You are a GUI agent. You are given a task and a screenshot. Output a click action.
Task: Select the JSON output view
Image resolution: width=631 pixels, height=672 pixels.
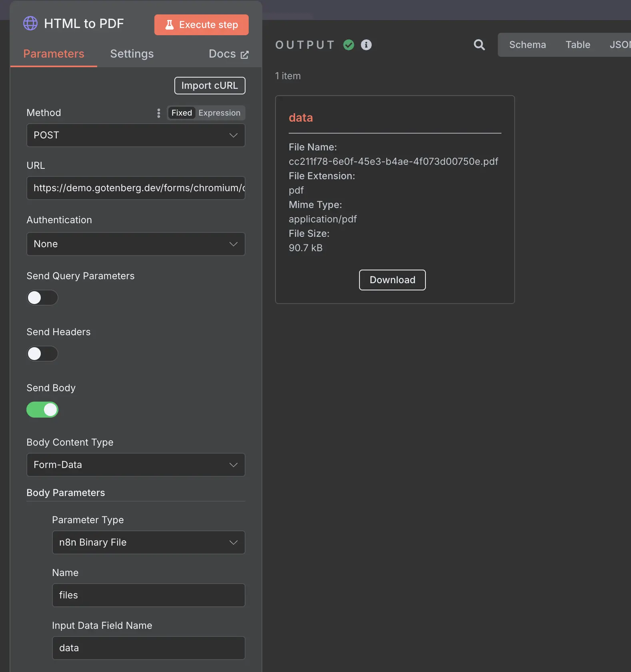pos(619,45)
